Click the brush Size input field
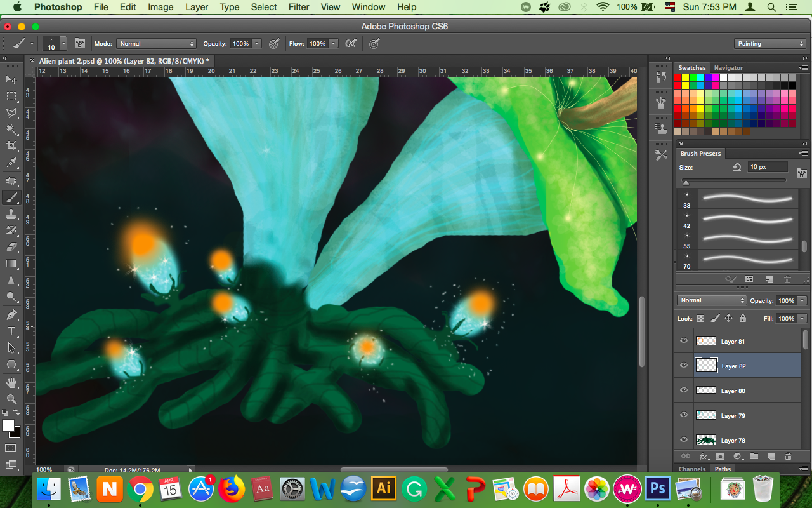This screenshot has height=508, width=812. pos(766,167)
